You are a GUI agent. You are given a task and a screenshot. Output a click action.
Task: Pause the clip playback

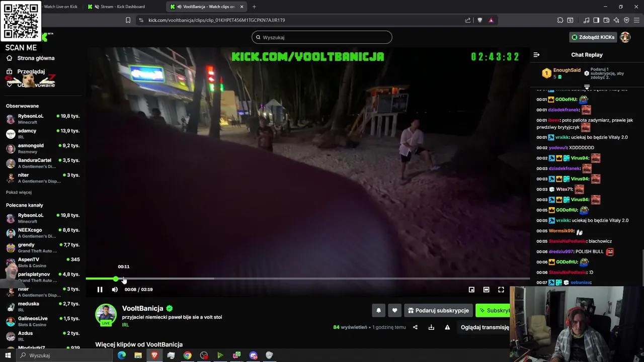(100, 290)
